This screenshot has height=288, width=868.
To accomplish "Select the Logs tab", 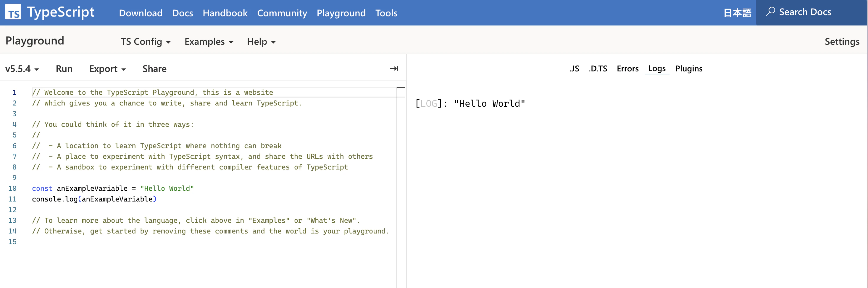I will pyautogui.click(x=657, y=68).
